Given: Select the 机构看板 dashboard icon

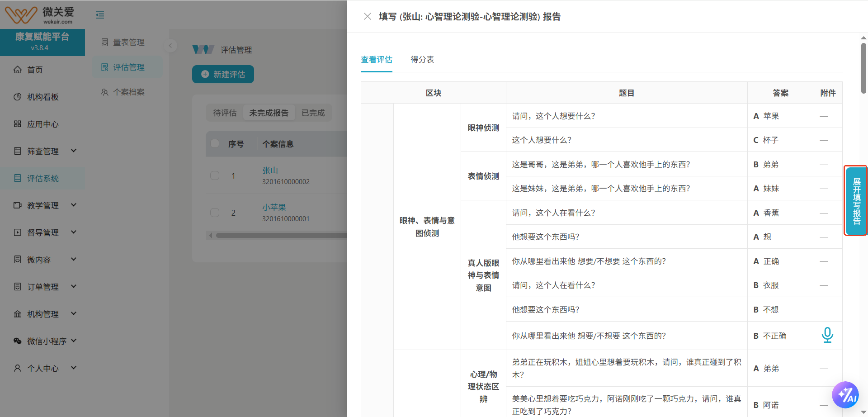Looking at the screenshot, I should 17,96.
